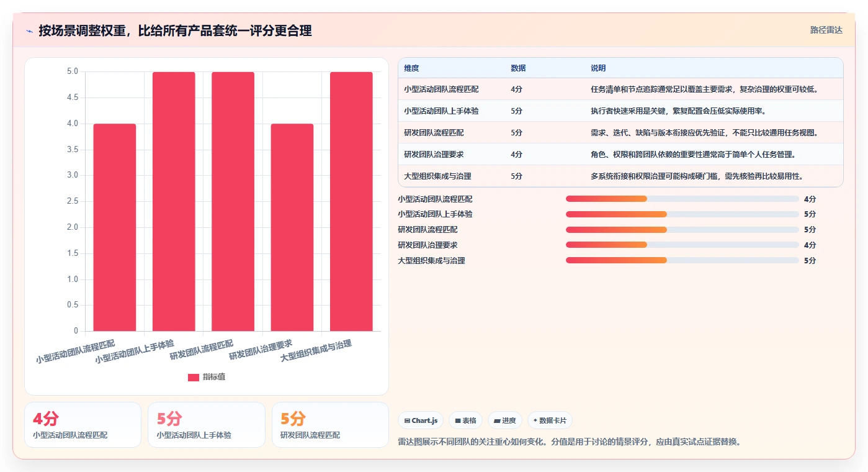Open the 4分 小型活动团队流程匹配 data card
This screenshot has width=868, height=472.
click(83, 425)
